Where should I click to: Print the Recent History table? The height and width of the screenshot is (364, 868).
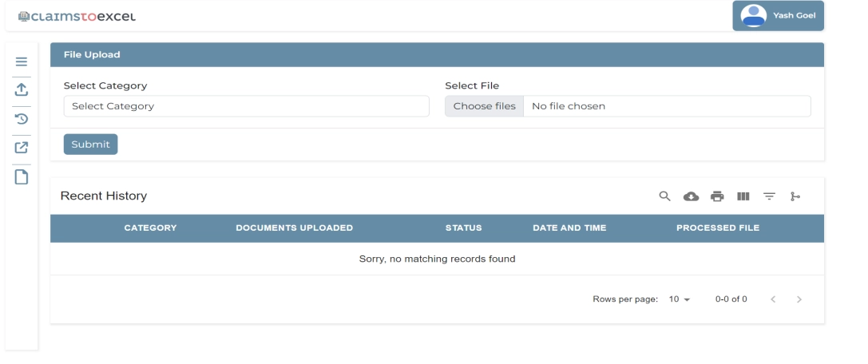coord(717,196)
